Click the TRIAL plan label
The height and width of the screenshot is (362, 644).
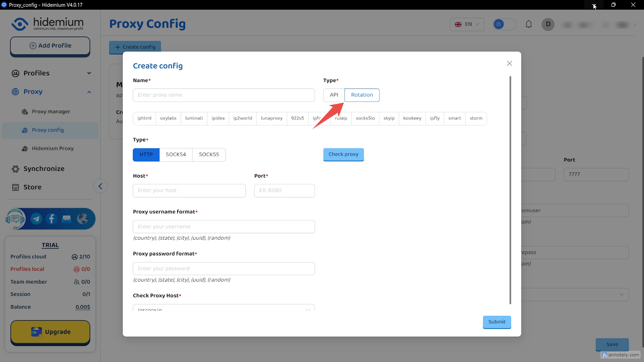coord(50,245)
